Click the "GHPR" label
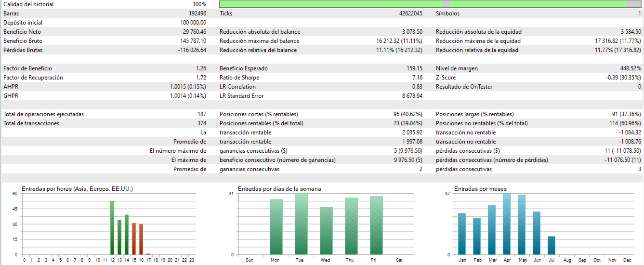Screen dimensions: 644x265 tap(11, 96)
